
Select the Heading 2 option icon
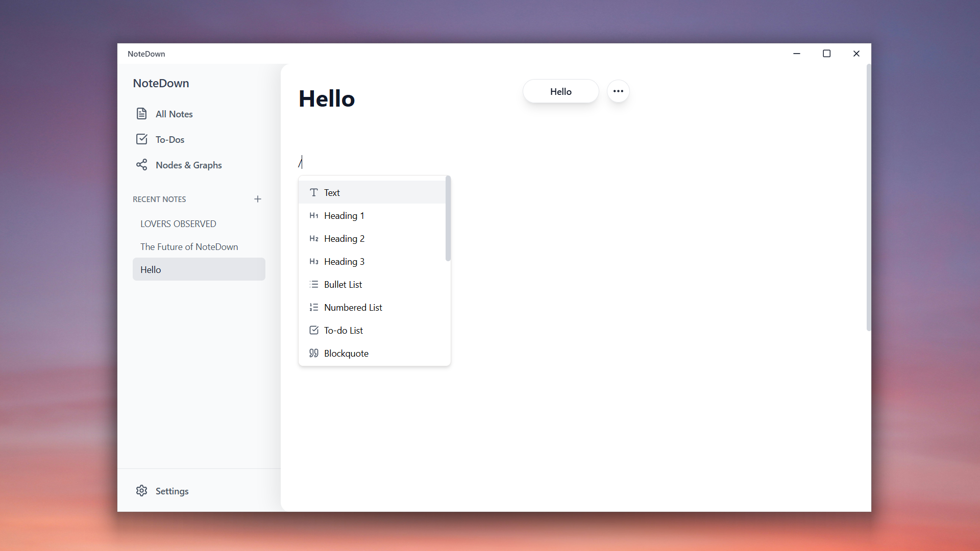coord(313,238)
